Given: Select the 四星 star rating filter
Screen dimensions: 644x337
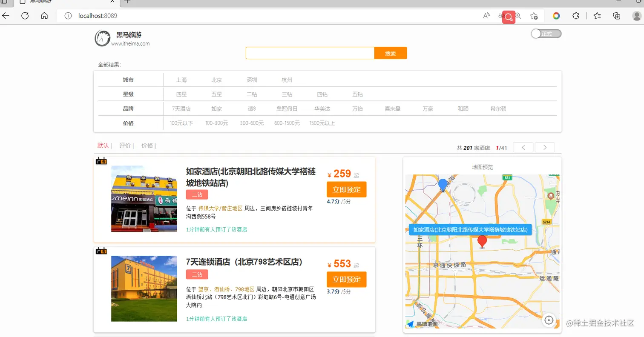Looking at the screenshot, I should pos(181,94).
